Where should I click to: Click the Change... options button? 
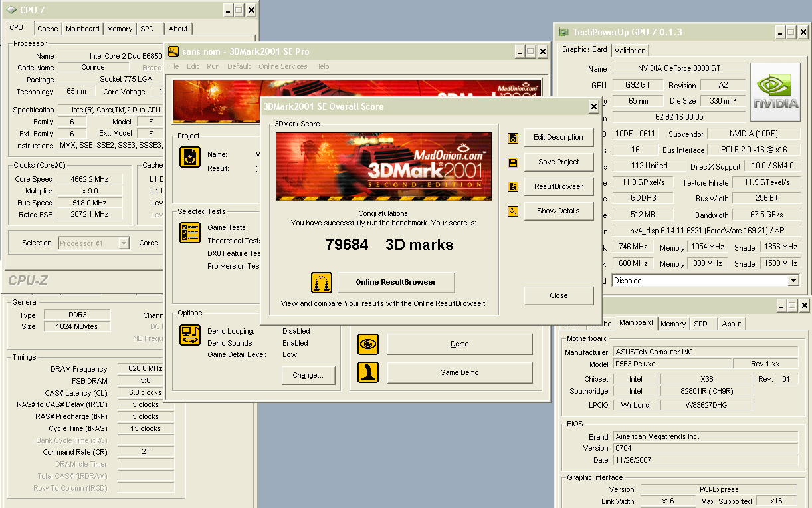pos(308,375)
